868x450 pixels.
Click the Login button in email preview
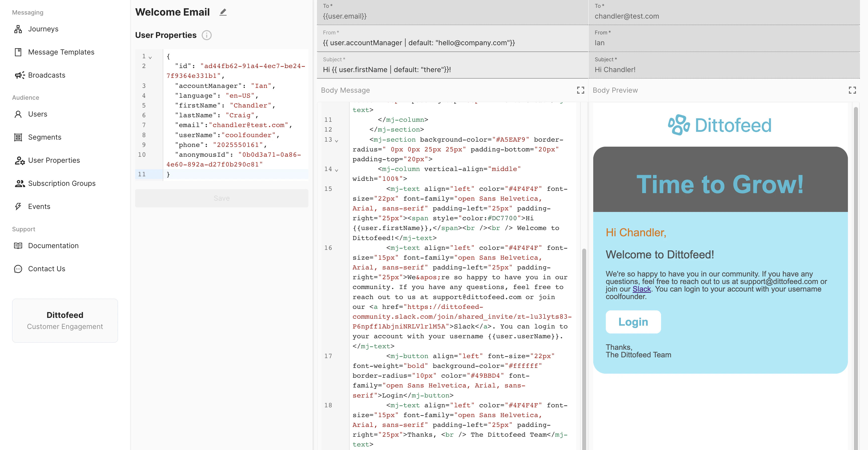(x=633, y=322)
